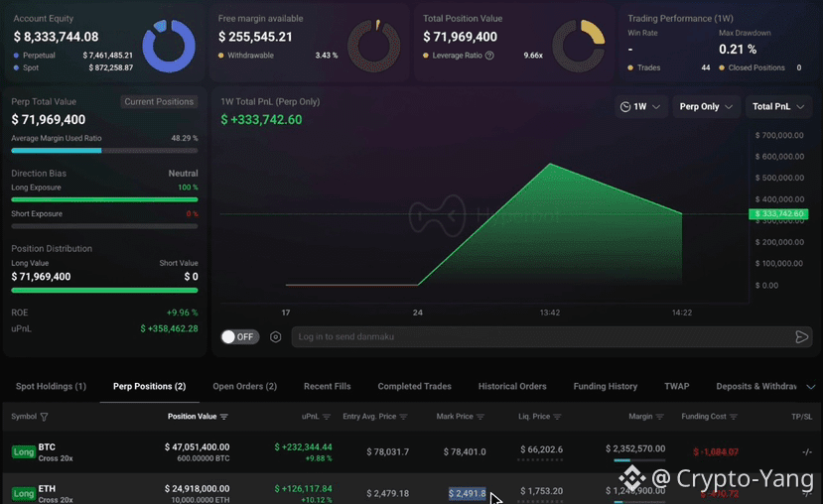Click the Account Equity donut chart

tap(169, 46)
